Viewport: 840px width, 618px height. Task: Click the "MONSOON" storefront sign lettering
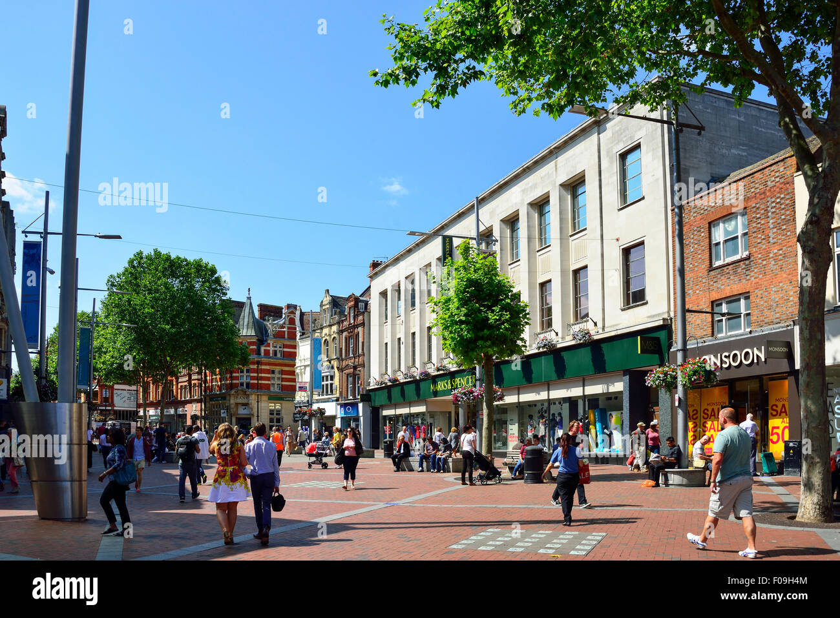[733, 357]
